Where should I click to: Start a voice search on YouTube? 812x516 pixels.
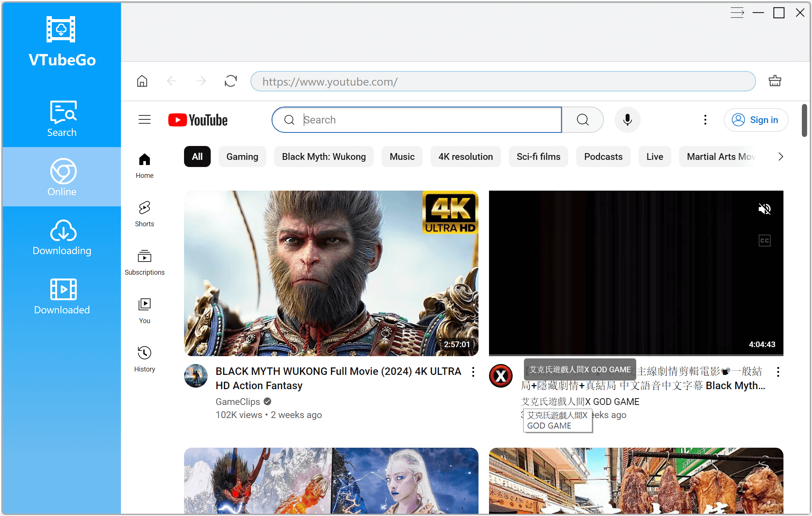pyautogui.click(x=627, y=119)
